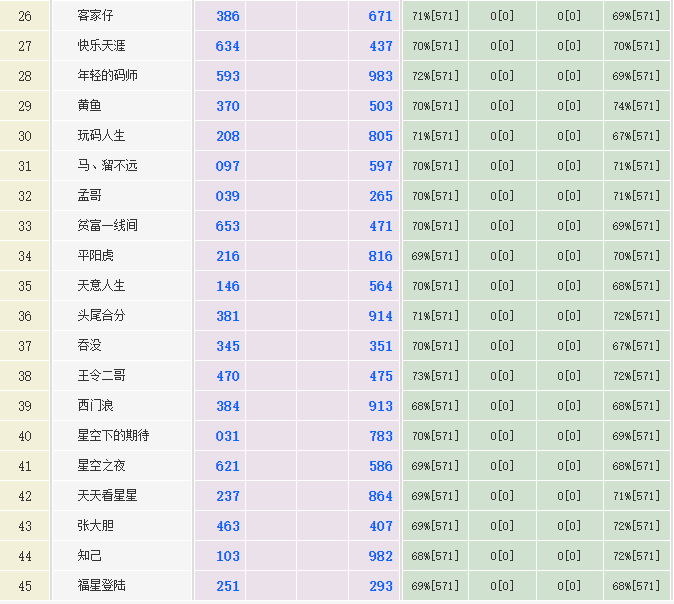Select 贫富一线间 in the name column
Image resolution: width=674 pixels, height=604 pixels.
click(108, 226)
